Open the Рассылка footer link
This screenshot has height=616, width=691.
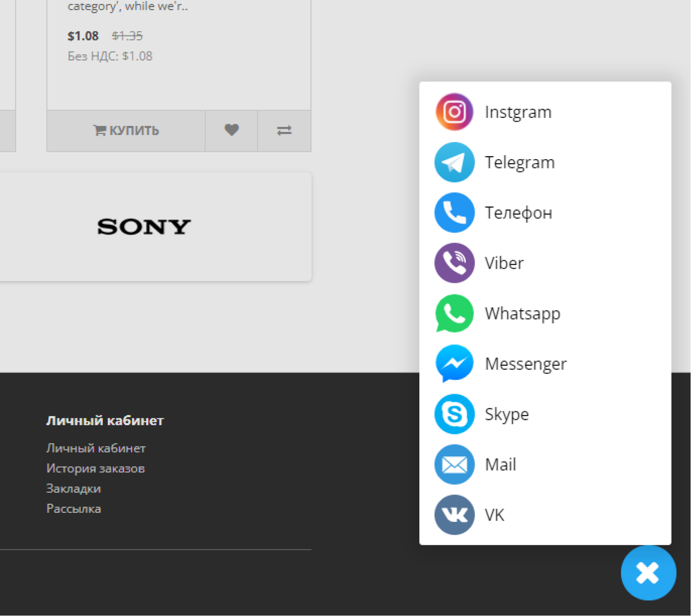[x=73, y=509]
